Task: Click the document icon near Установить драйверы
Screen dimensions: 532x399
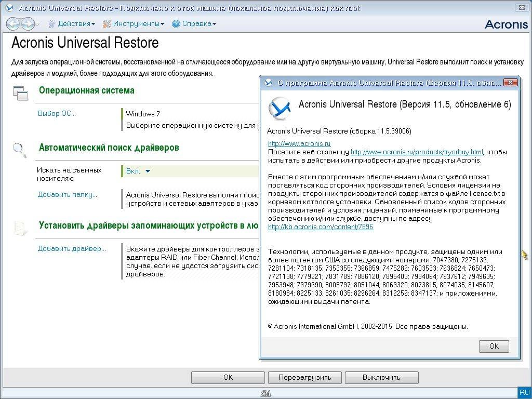Action: [20, 228]
